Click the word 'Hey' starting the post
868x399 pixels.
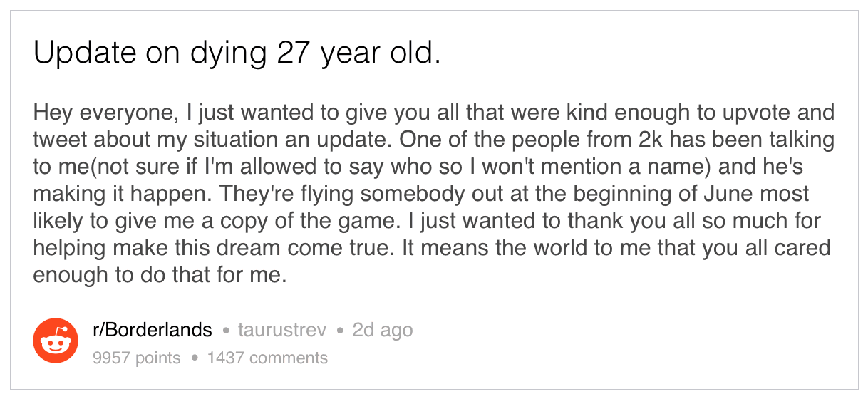coord(51,113)
